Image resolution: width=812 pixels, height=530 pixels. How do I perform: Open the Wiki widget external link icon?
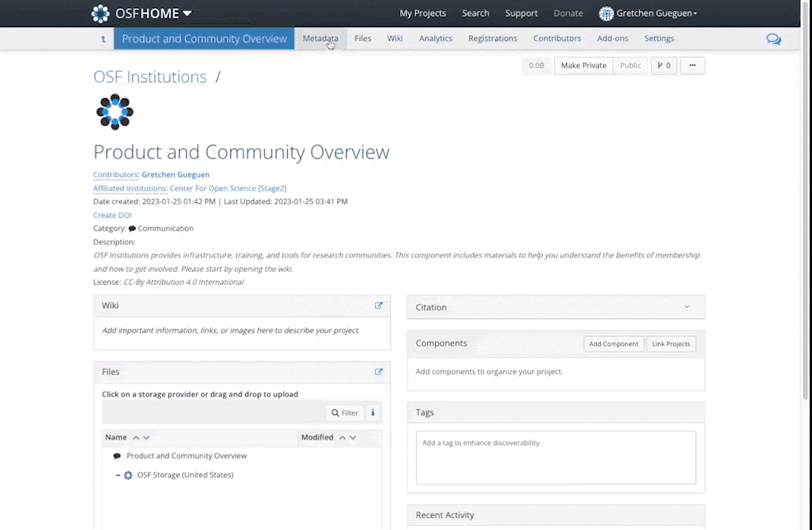click(379, 306)
